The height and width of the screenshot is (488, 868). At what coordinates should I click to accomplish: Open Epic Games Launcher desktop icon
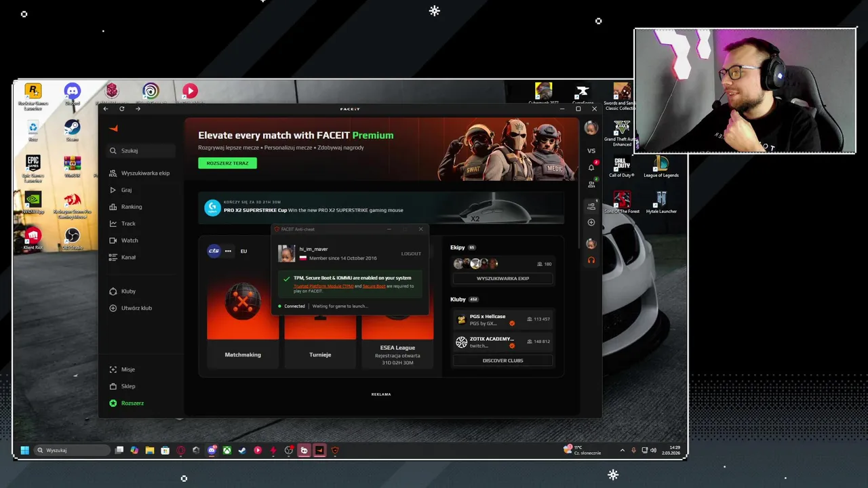point(33,168)
